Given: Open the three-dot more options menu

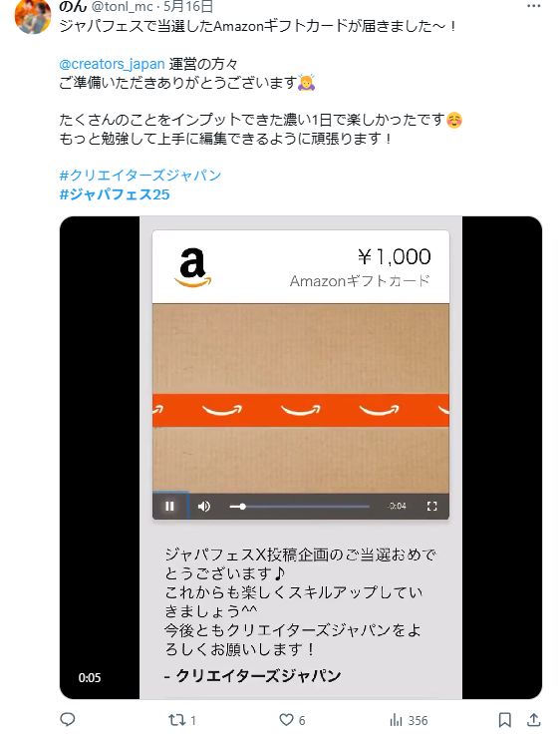Looking at the screenshot, I should pyautogui.click(x=534, y=6).
